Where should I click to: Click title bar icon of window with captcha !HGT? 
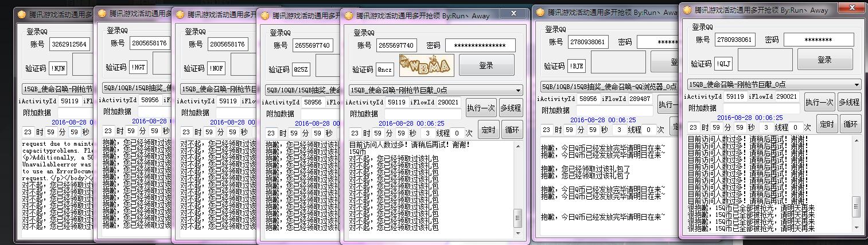click(103, 13)
